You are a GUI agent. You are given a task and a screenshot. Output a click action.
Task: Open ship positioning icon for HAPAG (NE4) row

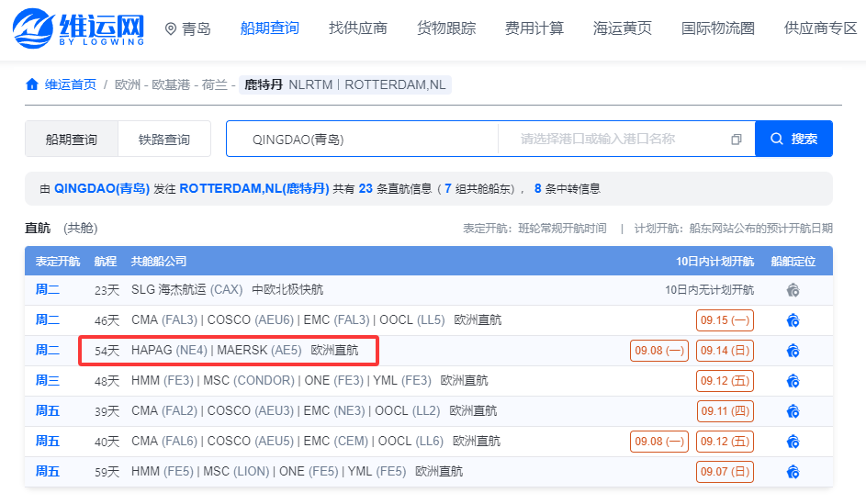pos(793,351)
